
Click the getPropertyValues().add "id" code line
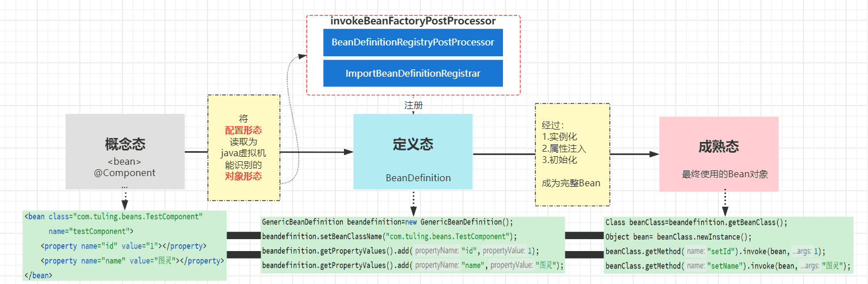(400, 250)
